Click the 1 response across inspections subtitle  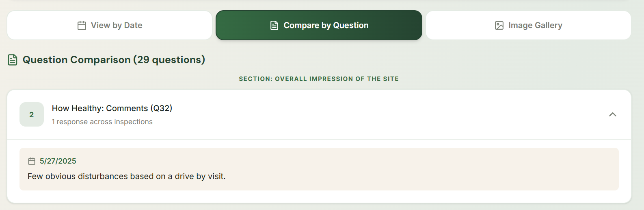click(x=102, y=122)
